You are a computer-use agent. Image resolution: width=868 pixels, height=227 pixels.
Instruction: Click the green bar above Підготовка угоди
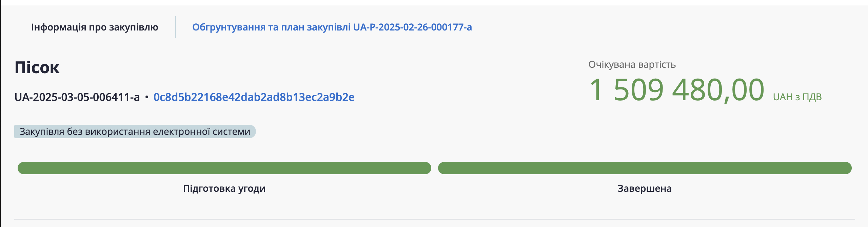[x=224, y=168]
